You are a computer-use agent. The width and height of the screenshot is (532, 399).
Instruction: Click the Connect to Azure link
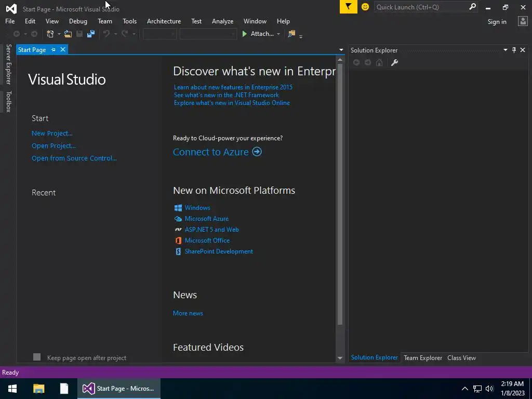pos(217,152)
